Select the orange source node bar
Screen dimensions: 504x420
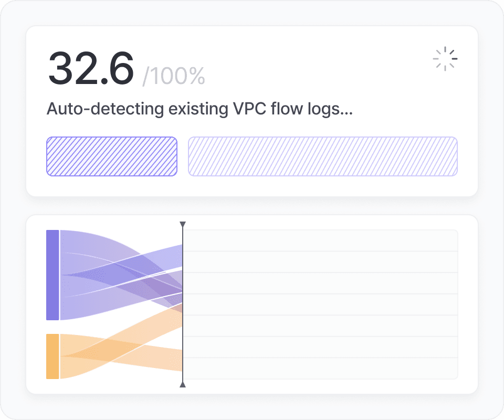coord(52,356)
